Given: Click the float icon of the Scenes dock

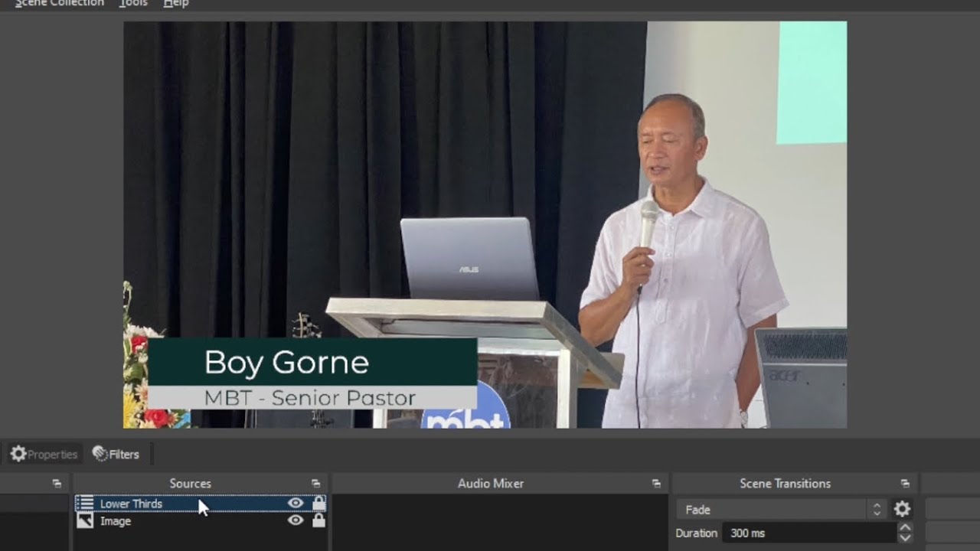Looking at the screenshot, I should point(57,484).
